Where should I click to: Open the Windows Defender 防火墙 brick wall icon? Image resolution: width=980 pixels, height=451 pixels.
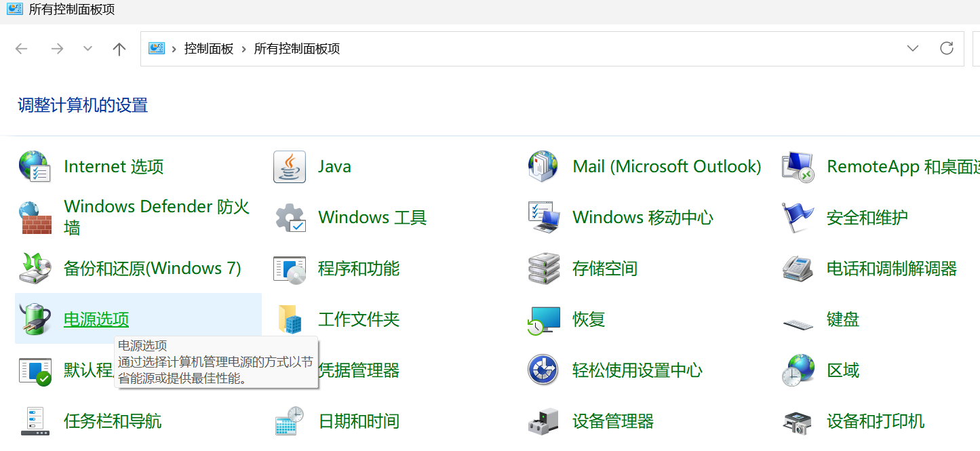point(35,218)
